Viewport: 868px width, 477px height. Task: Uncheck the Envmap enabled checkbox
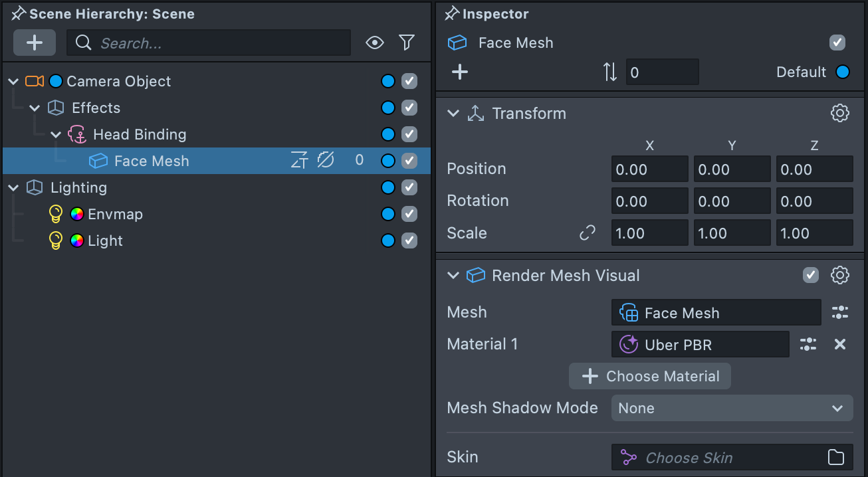(409, 215)
